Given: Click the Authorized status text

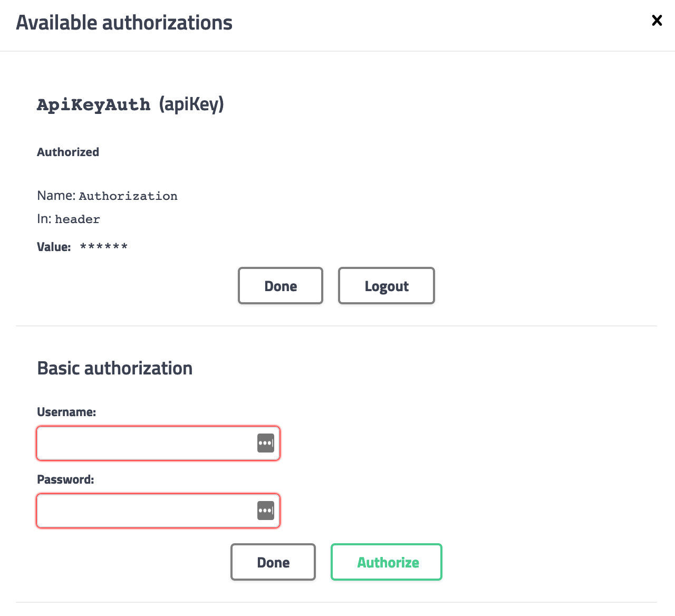Looking at the screenshot, I should point(67,152).
